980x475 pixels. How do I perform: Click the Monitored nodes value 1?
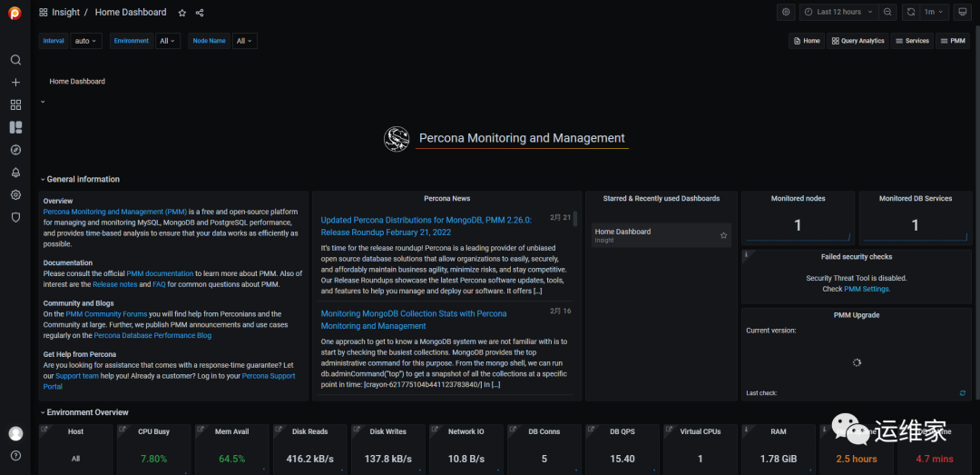pyautogui.click(x=798, y=225)
